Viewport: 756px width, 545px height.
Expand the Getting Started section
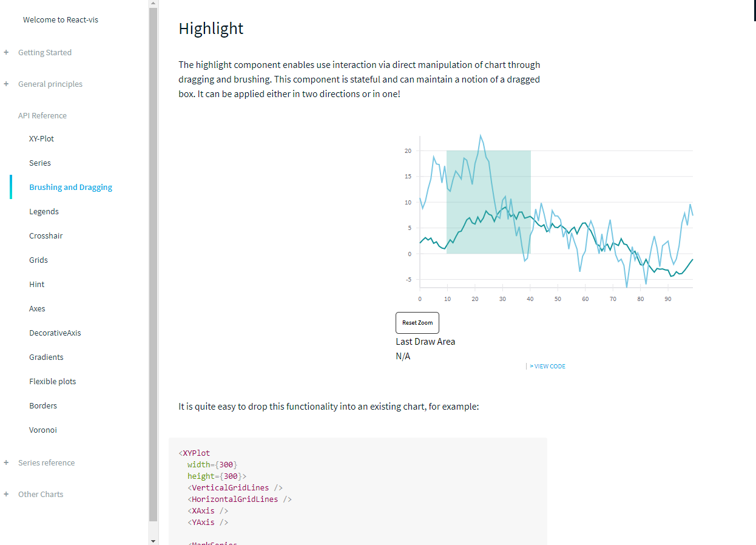(44, 53)
